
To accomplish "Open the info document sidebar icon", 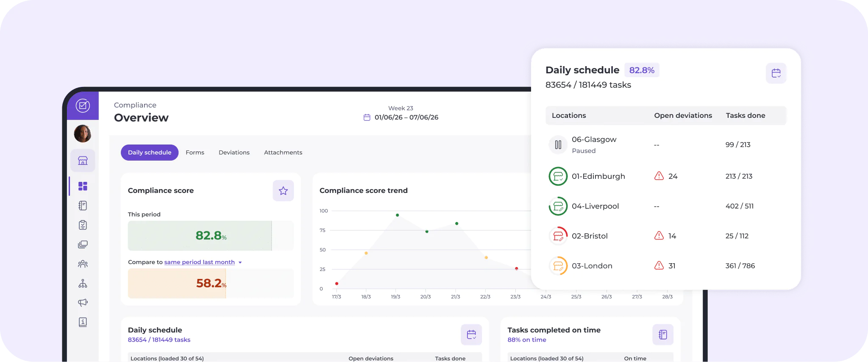I will [83, 322].
